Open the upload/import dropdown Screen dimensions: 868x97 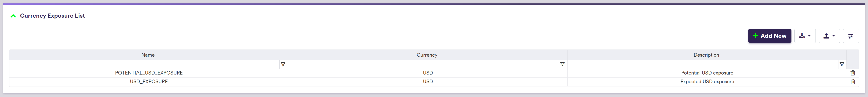(829, 36)
